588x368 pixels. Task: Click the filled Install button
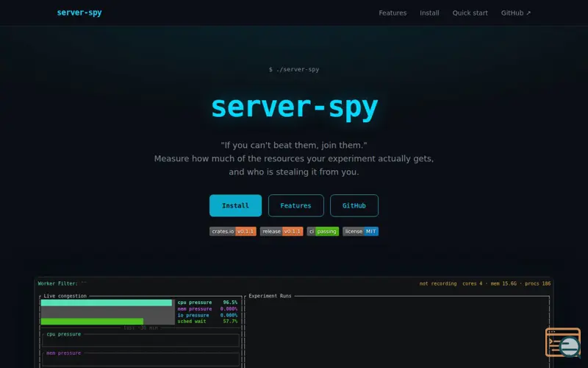235,205
